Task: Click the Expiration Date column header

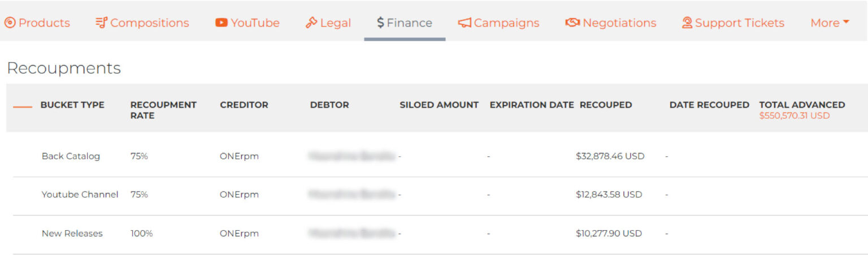Action: [x=531, y=105]
